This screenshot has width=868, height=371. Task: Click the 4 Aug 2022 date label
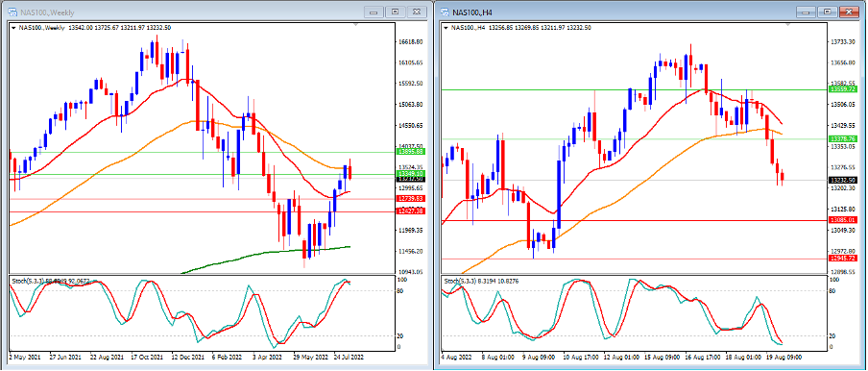(458, 358)
